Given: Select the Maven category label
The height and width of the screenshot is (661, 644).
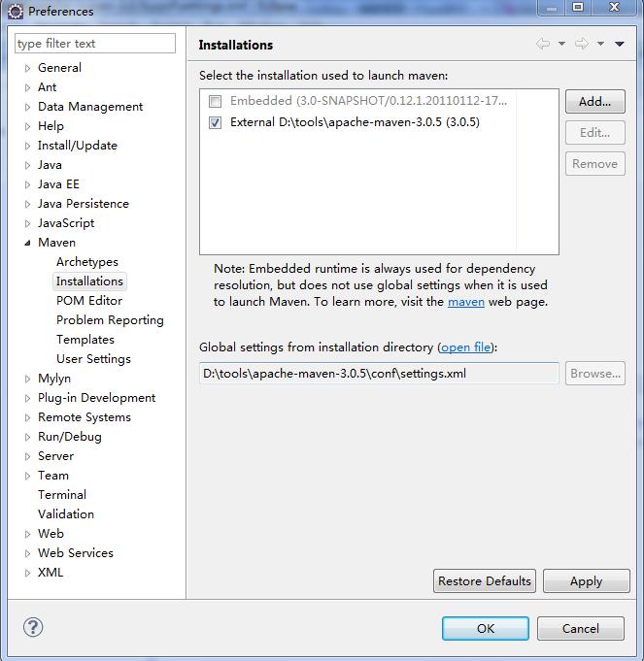Looking at the screenshot, I should click(56, 243).
